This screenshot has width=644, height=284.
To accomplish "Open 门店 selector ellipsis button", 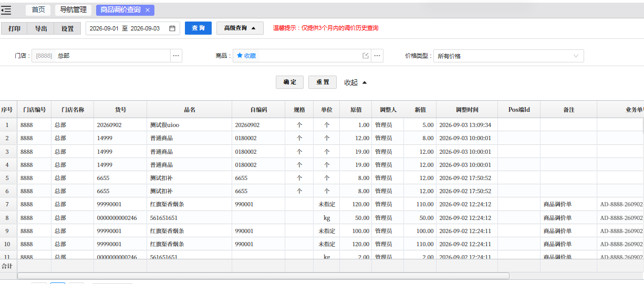I will click(x=176, y=56).
